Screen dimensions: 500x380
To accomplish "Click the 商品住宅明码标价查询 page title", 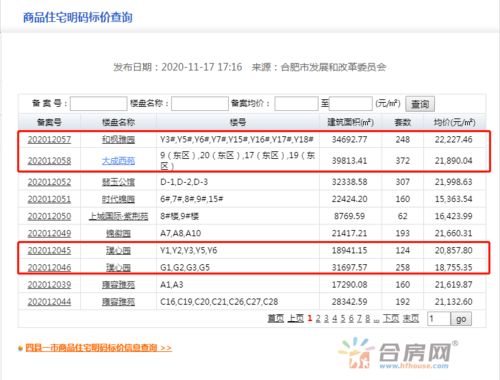I will 78,17.
